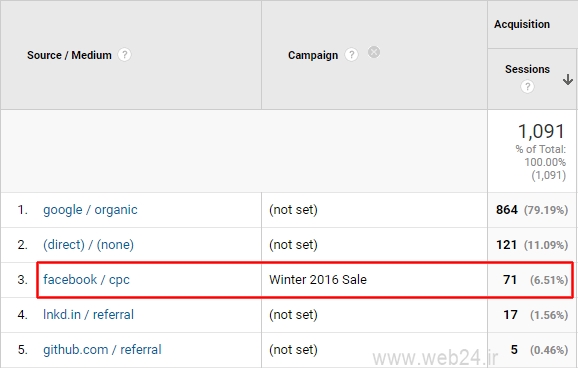Viewport: 578px width, 368px height.
Task: Click the Campaign column header
Action: (313, 55)
